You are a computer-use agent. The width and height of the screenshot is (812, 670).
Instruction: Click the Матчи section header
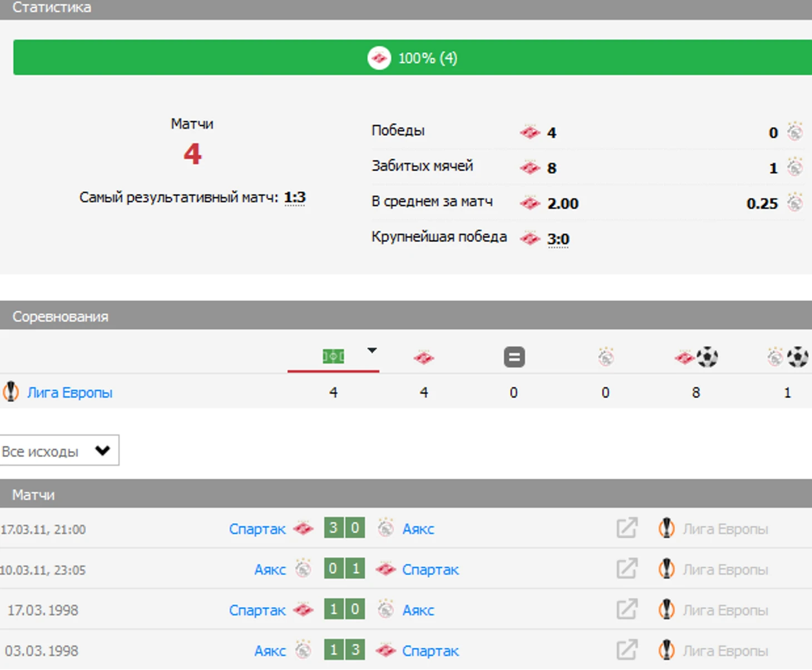point(406,494)
